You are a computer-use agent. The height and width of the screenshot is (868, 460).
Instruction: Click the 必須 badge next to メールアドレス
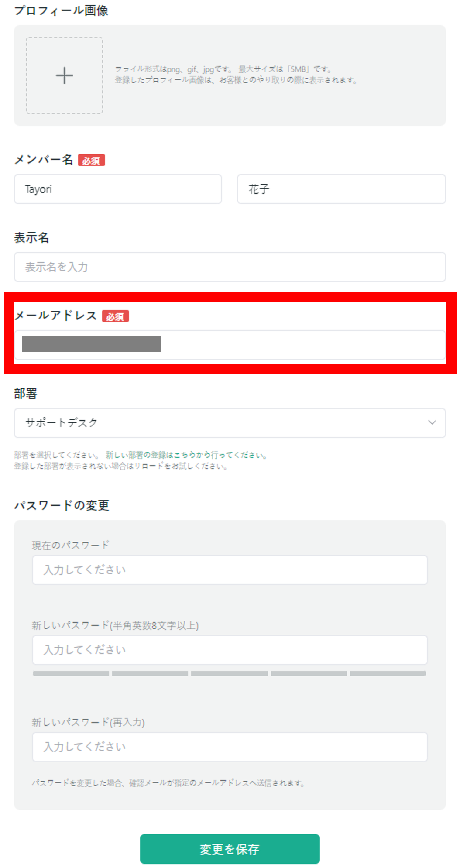pos(115,316)
